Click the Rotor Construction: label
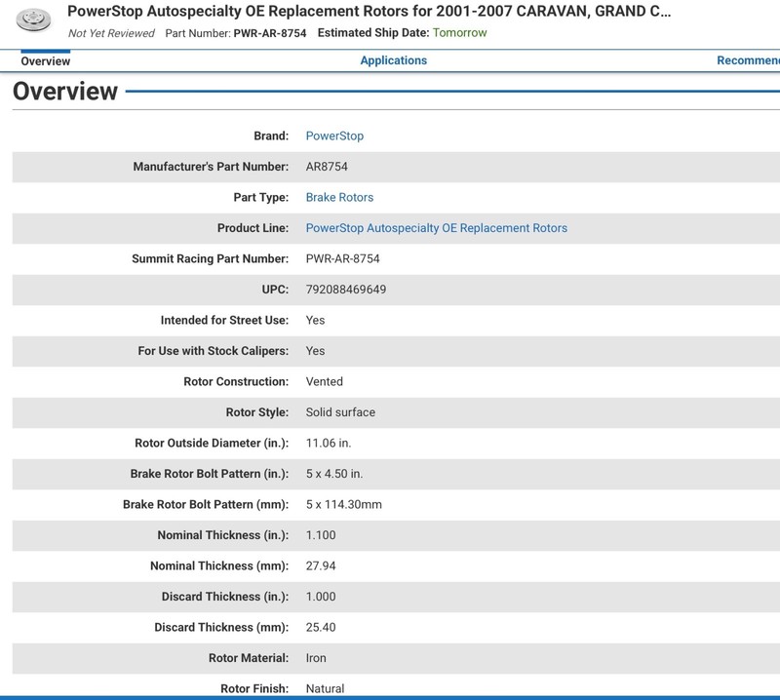 (x=236, y=381)
